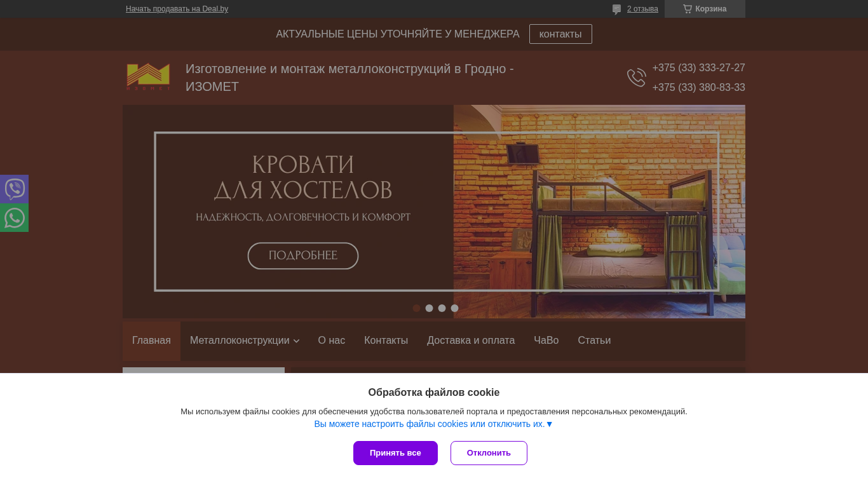Click the shopping cart icon

[688, 9]
